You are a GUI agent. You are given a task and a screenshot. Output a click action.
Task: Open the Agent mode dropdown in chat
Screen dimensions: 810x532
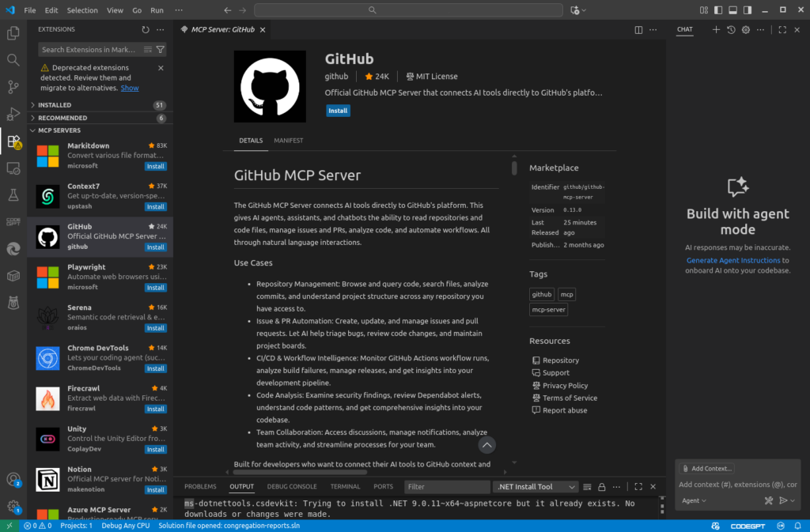[694, 500]
